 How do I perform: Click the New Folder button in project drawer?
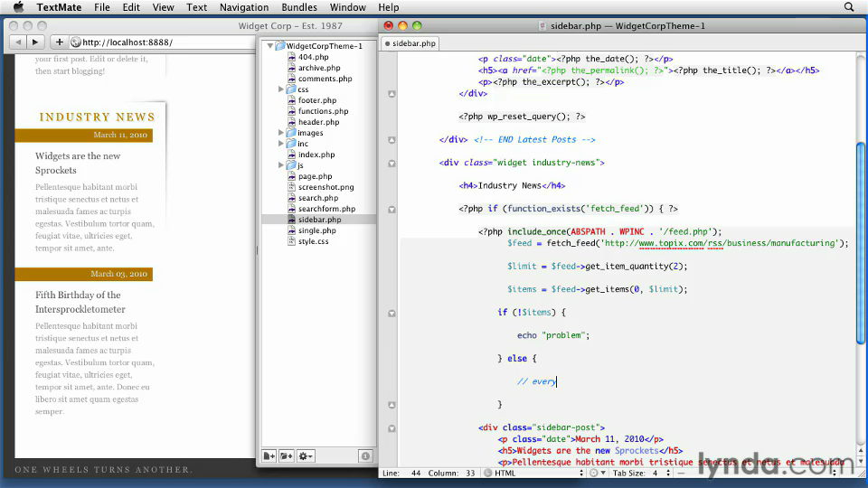pos(287,455)
